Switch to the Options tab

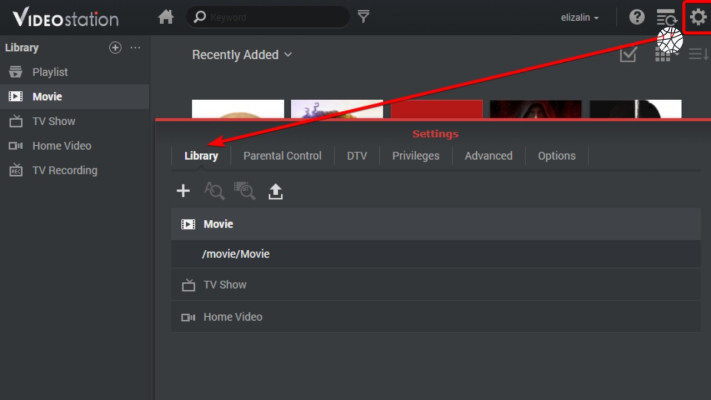(556, 156)
